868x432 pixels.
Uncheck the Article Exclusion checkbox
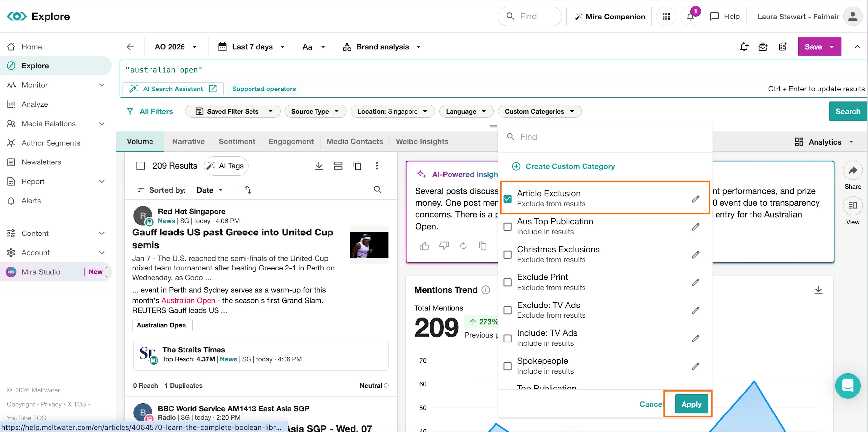[x=508, y=198]
